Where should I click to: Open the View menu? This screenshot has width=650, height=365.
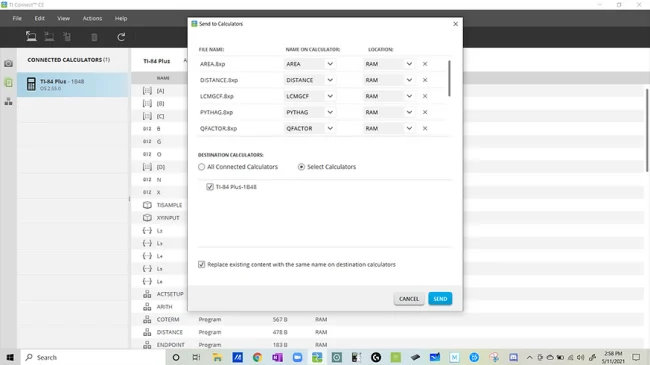click(63, 18)
